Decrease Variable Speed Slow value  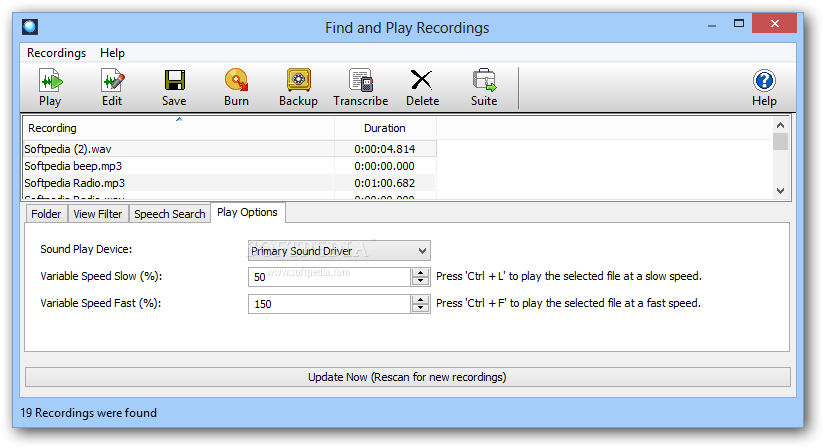[420, 282]
